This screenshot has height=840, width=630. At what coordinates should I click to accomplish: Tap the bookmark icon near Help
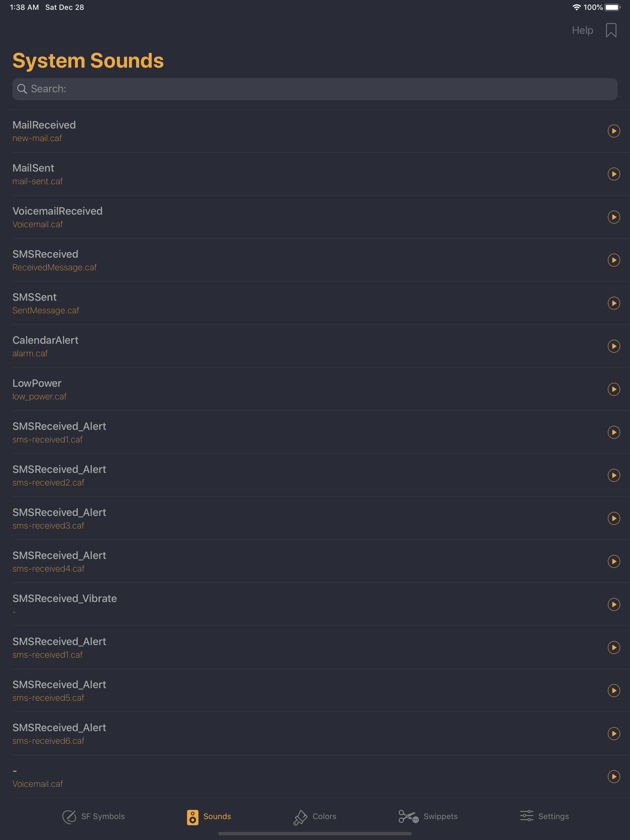coord(611,30)
